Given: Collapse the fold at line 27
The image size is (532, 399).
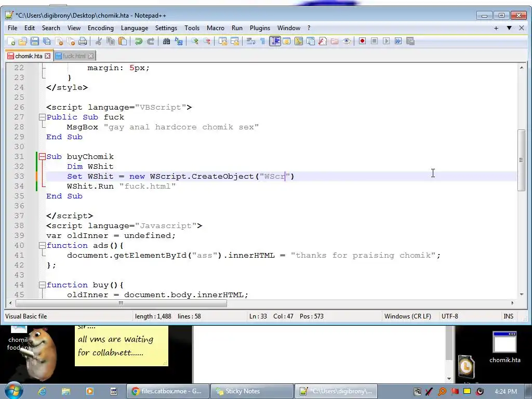Looking at the screenshot, I should coord(42,117).
